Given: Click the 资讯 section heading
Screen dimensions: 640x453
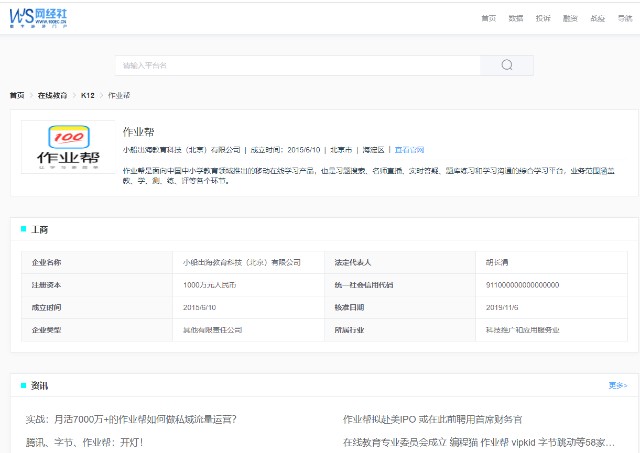Looking at the screenshot, I should click(x=39, y=385).
